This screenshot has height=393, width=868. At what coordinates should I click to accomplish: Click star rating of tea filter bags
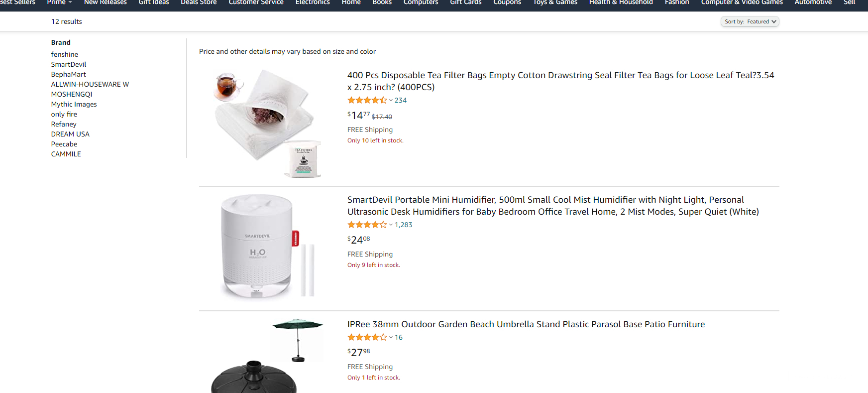367,100
